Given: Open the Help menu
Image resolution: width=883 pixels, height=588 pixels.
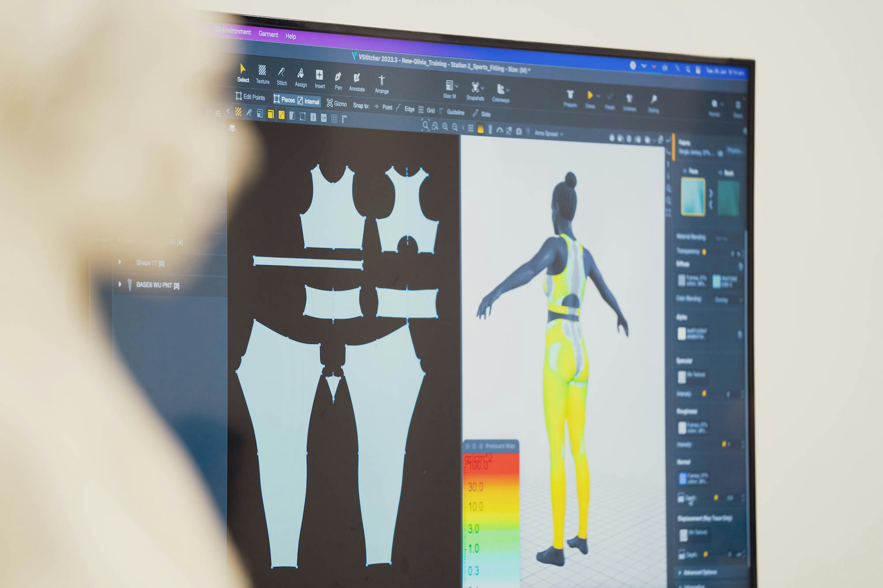Looking at the screenshot, I should coord(291,36).
